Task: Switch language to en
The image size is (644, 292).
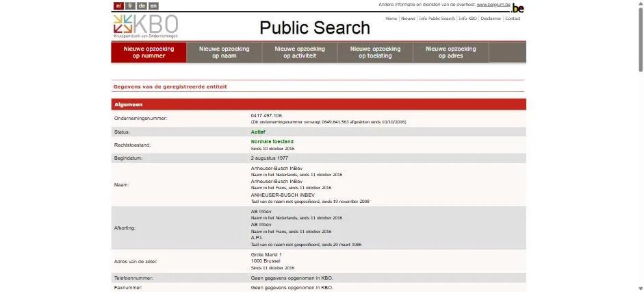Action: 153,5
